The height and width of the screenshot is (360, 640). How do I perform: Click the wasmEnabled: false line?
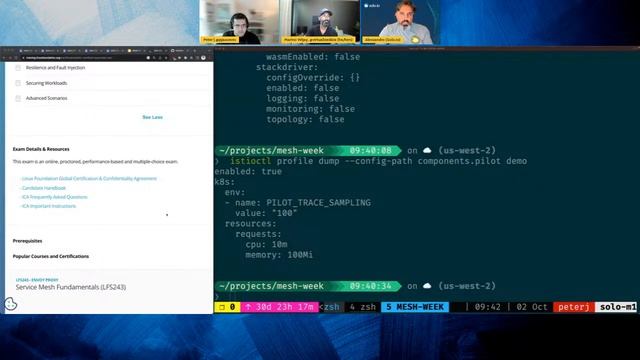tap(313, 57)
